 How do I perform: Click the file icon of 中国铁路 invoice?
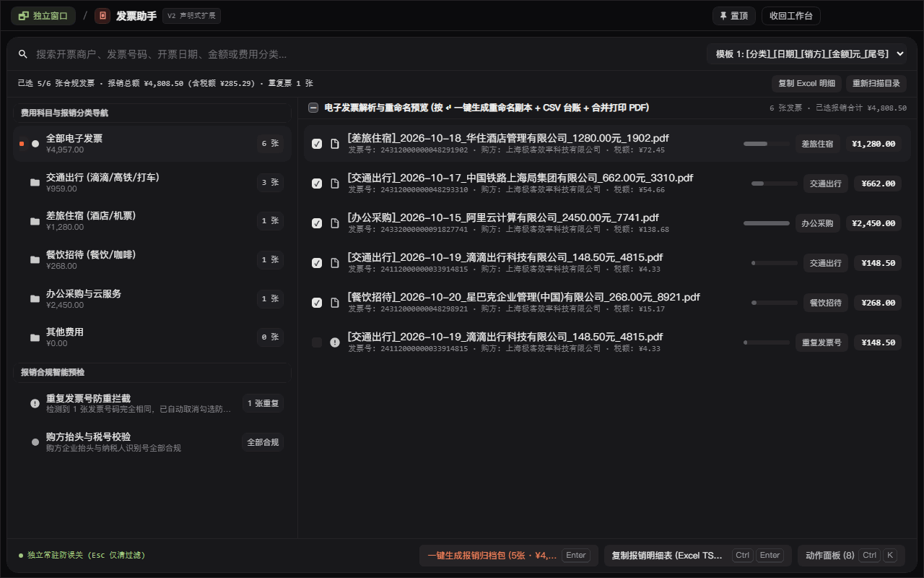[335, 184]
